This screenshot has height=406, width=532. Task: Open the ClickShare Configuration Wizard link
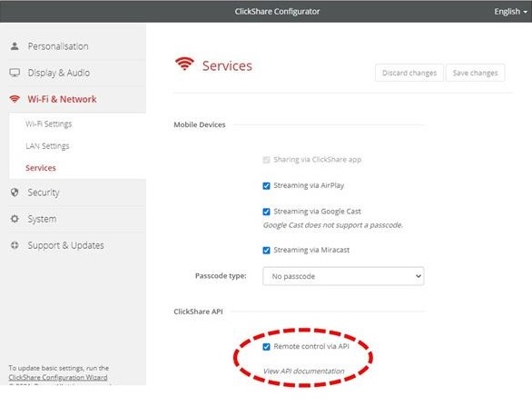[x=58, y=377]
